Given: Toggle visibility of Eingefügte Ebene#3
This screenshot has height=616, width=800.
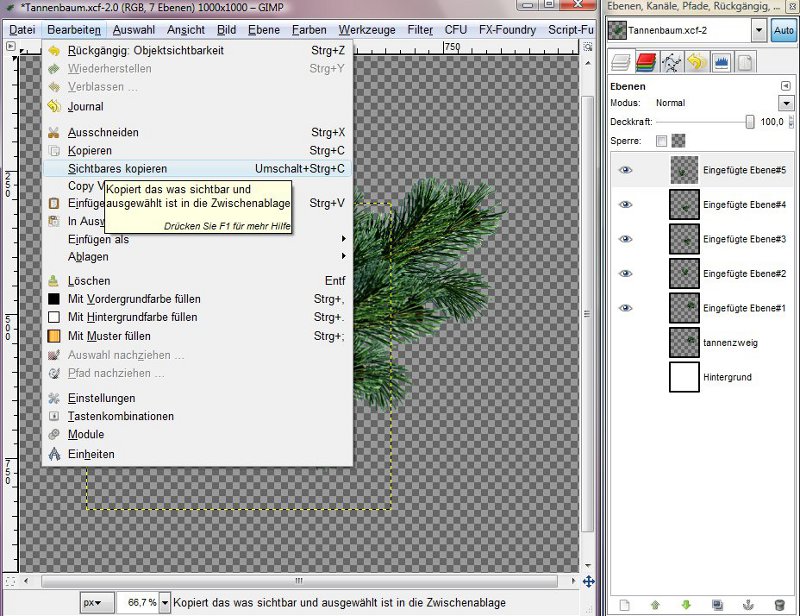Looking at the screenshot, I should [x=626, y=239].
